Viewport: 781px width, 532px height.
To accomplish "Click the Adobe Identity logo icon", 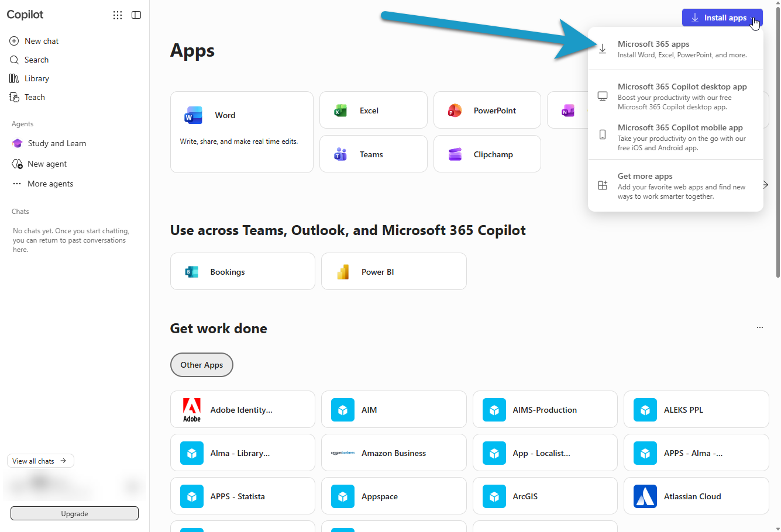I will tap(192, 410).
